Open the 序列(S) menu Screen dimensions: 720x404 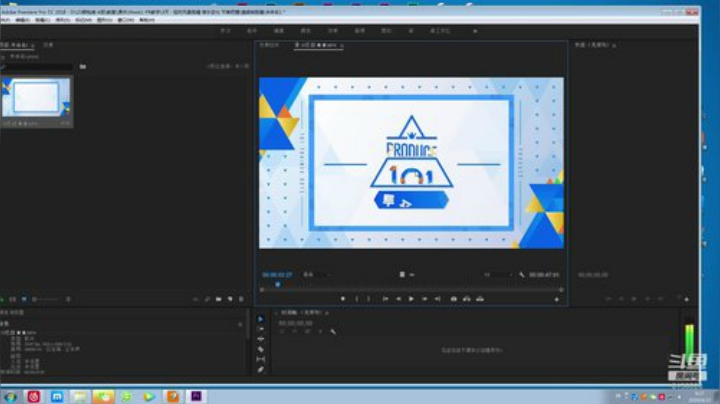63,20
